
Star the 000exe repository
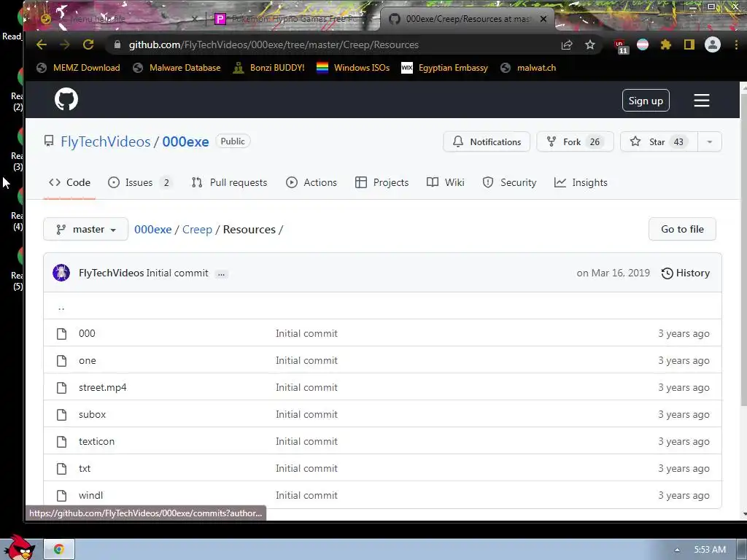tap(659, 142)
